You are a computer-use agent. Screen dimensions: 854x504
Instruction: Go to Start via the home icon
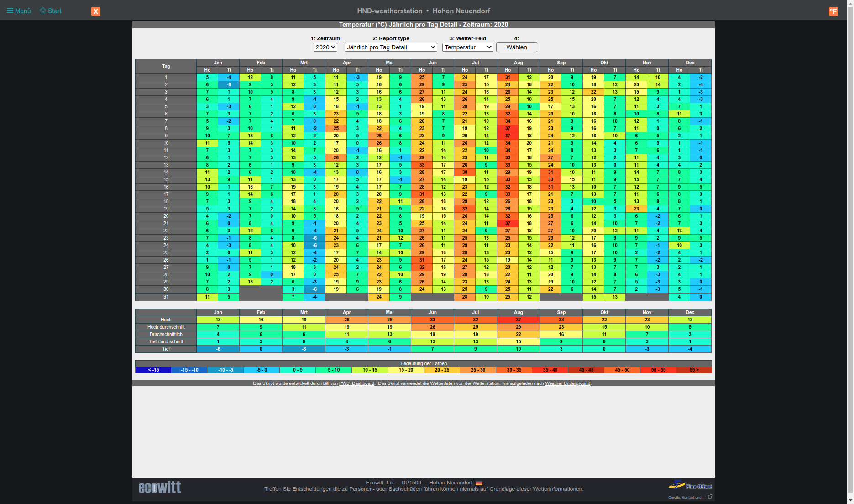tap(43, 10)
